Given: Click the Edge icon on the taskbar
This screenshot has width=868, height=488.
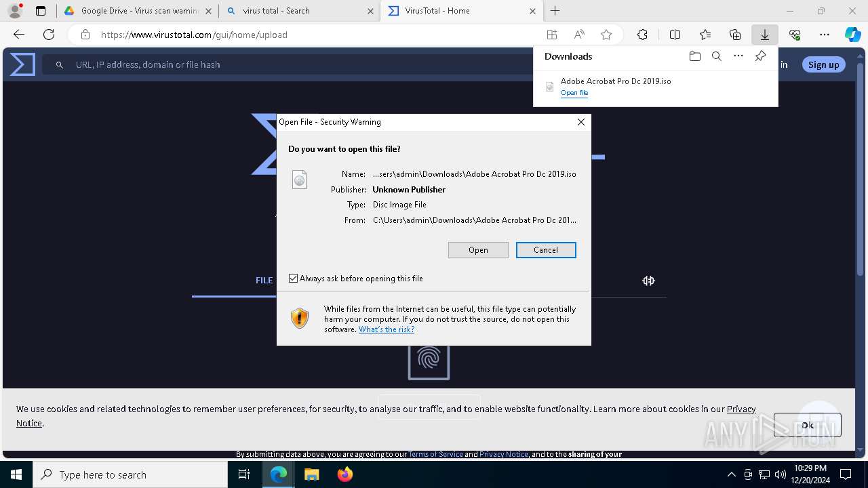Looking at the screenshot, I should click(x=279, y=474).
